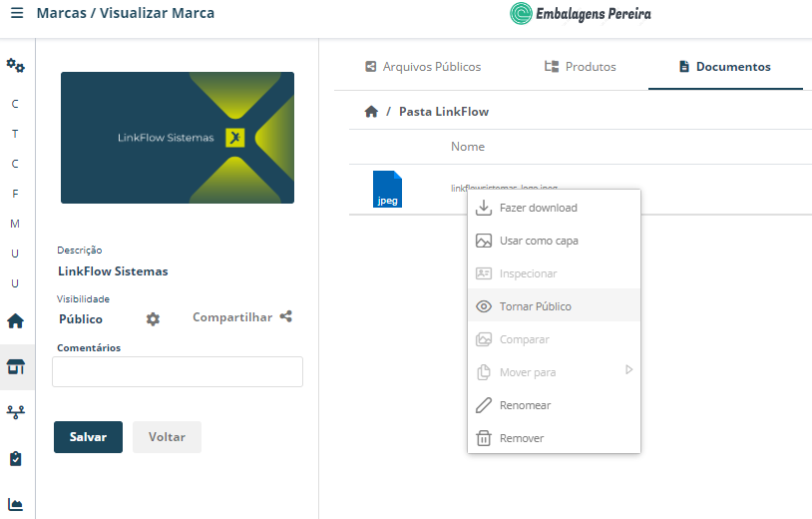
Task: Choose Tornar Público in the context menu
Action: [x=554, y=306]
